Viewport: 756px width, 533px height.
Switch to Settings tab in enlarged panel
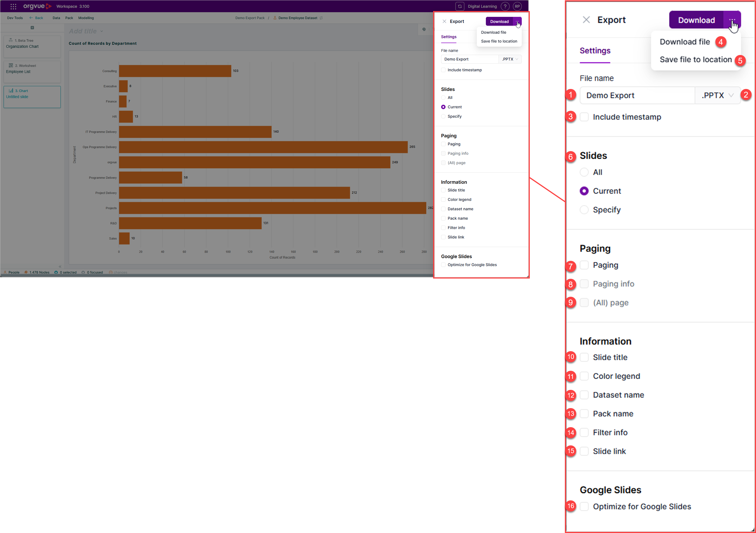point(595,51)
